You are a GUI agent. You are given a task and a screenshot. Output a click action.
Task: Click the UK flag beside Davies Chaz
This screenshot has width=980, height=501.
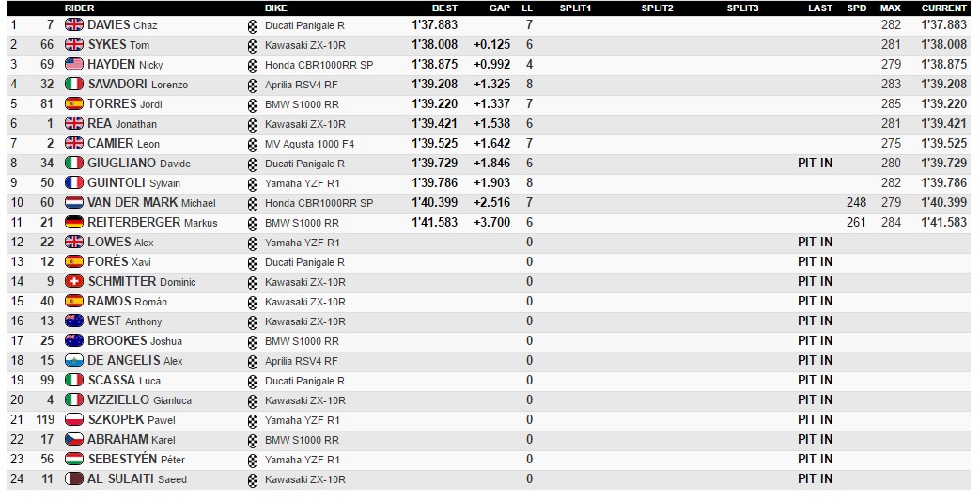(73, 25)
